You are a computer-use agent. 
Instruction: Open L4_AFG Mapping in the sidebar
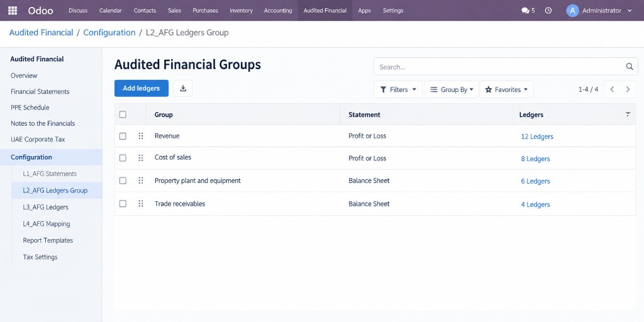tap(47, 224)
